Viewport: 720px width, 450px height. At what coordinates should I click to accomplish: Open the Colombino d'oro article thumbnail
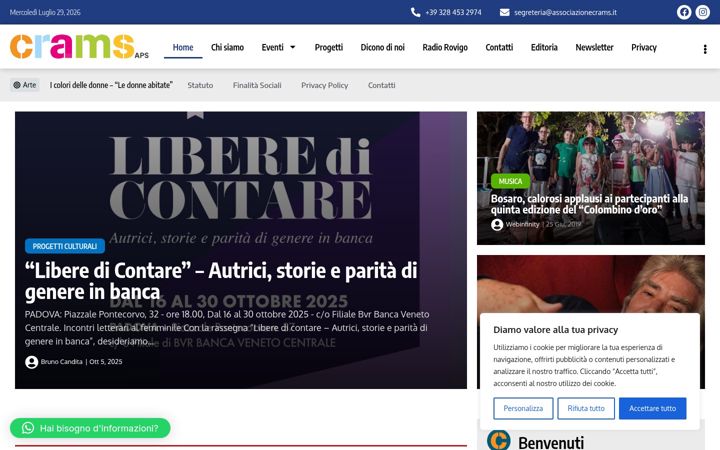tap(591, 178)
